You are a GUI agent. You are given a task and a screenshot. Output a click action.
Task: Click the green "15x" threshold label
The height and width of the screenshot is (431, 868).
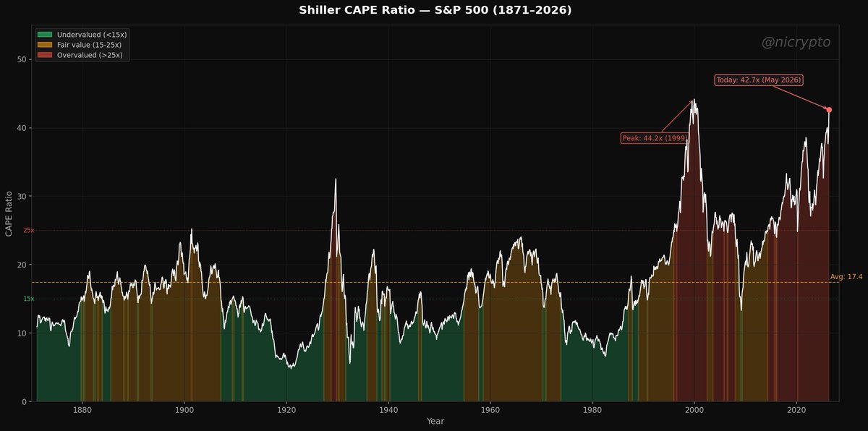tap(29, 299)
